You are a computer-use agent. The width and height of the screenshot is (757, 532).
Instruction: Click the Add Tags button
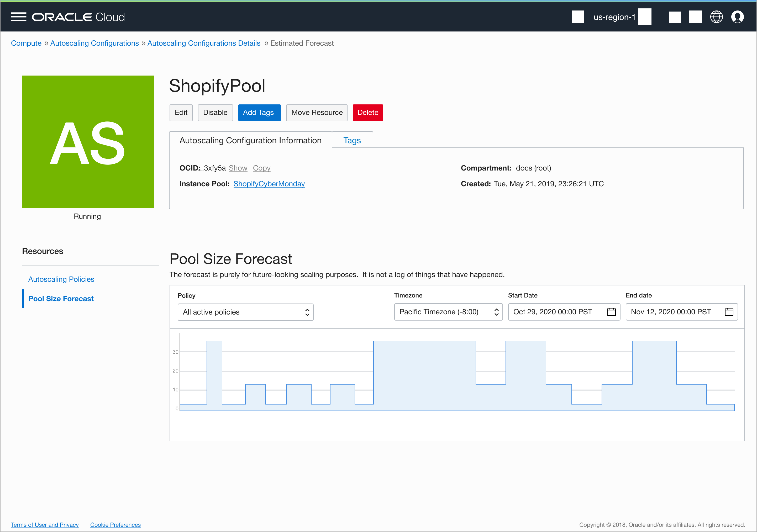click(x=259, y=113)
